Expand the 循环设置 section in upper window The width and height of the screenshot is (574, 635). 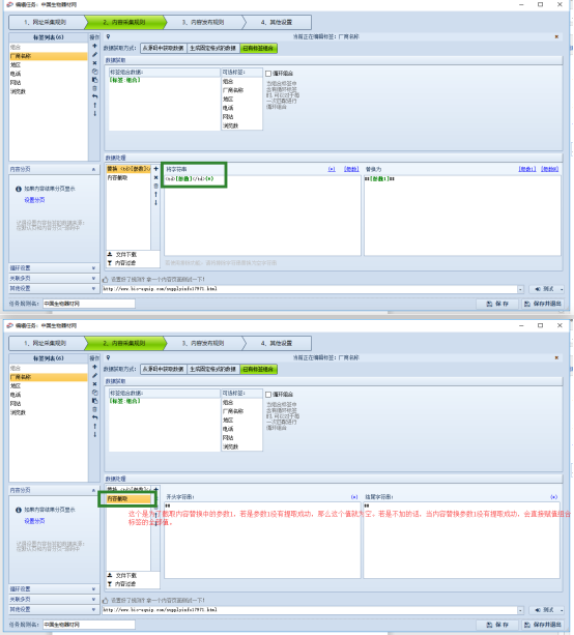[53, 268]
